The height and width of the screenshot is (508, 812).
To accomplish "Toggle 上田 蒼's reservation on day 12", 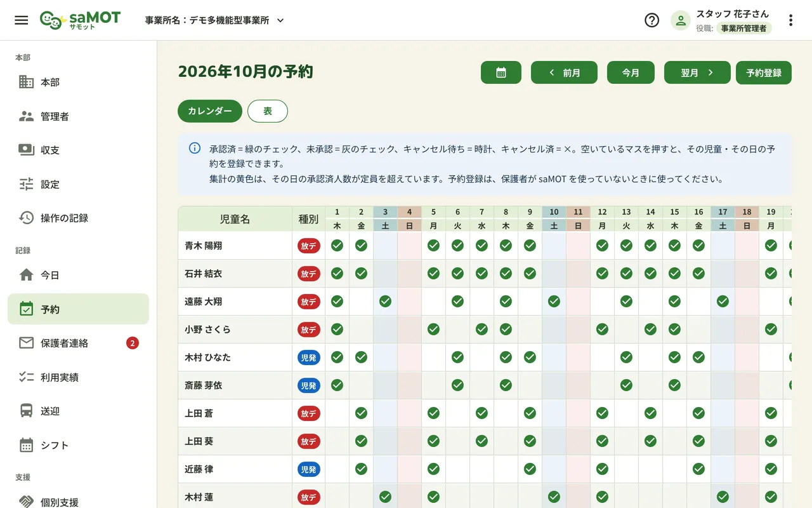I will pos(602,413).
